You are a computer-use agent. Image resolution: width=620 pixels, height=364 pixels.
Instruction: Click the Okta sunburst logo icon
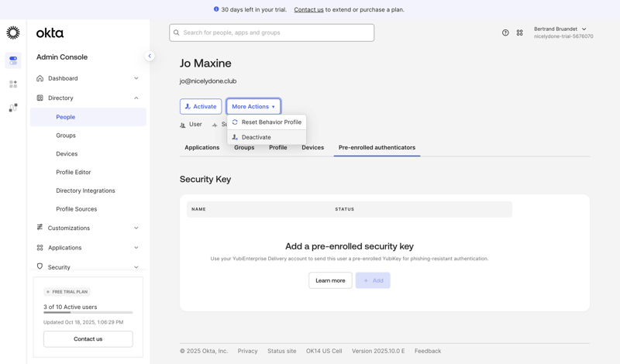(13, 33)
